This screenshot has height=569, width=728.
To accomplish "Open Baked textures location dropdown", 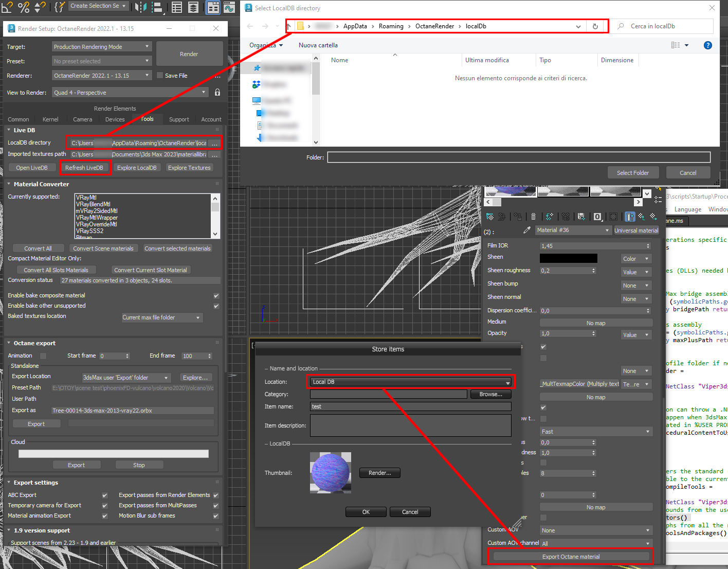I will tap(162, 317).
